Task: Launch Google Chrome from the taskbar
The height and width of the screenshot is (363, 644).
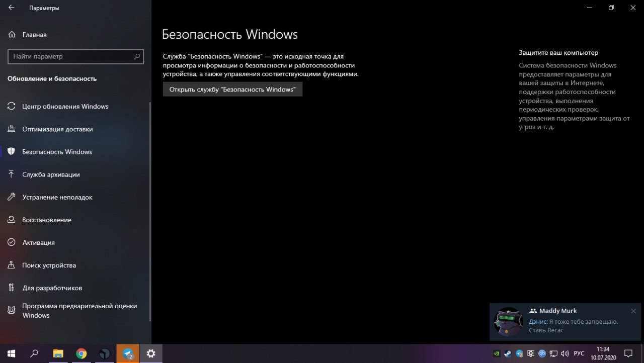Action: pyautogui.click(x=81, y=353)
